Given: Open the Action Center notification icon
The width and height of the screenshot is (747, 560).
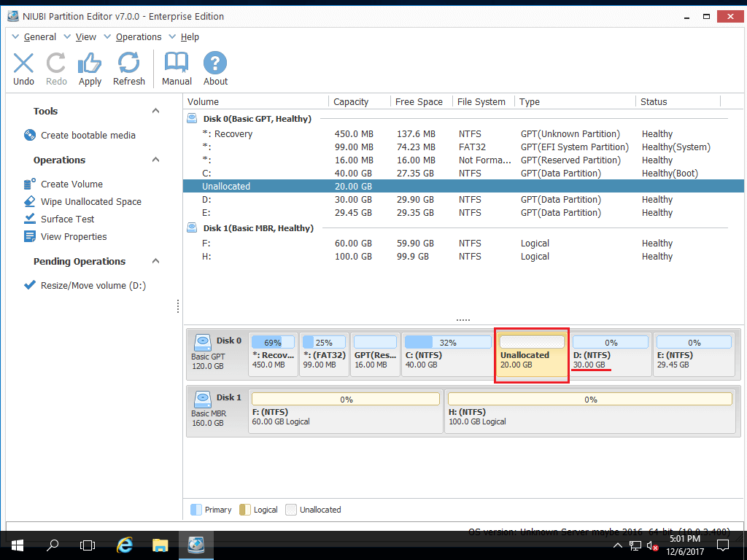Looking at the screenshot, I should coord(723,545).
